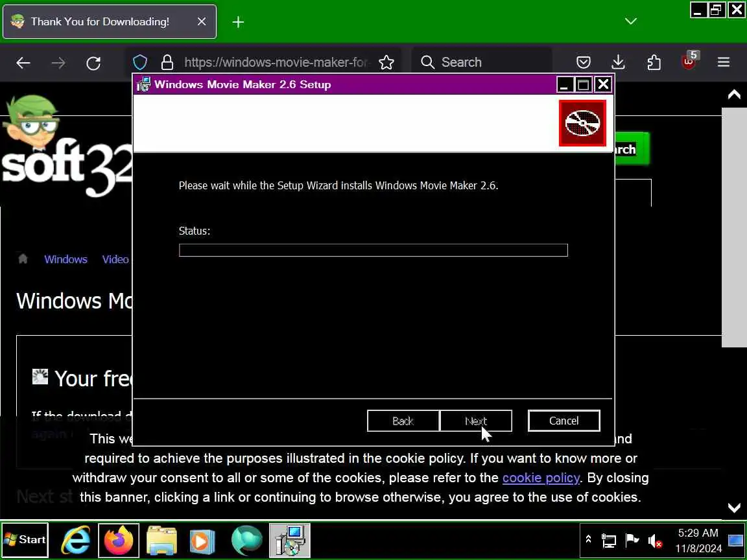Open the tracking protection shield icon
Viewport: 747px width, 560px height.
click(x=140, y=62)
